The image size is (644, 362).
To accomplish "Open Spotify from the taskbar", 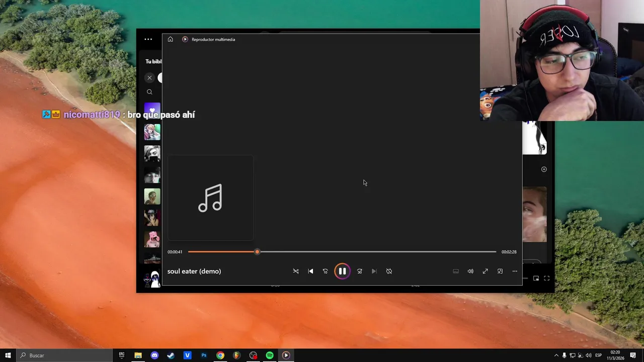I will (x=270, y=355).
